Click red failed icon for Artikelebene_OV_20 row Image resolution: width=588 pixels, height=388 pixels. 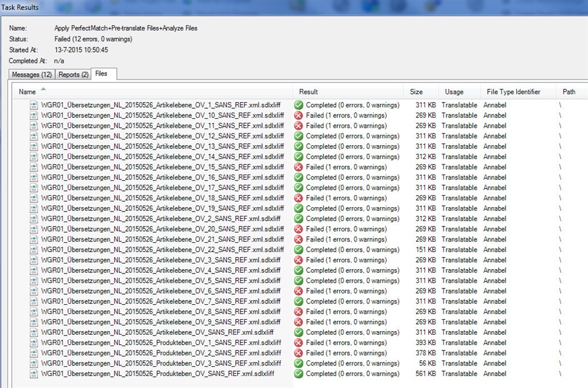coord(298,229)
